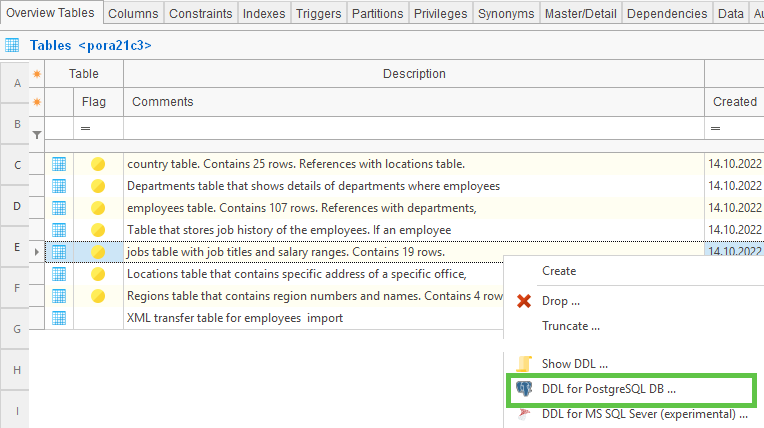This screenshot has width=764, height=428.
Task: Select the Partitions tab
Action: (378, 13)
